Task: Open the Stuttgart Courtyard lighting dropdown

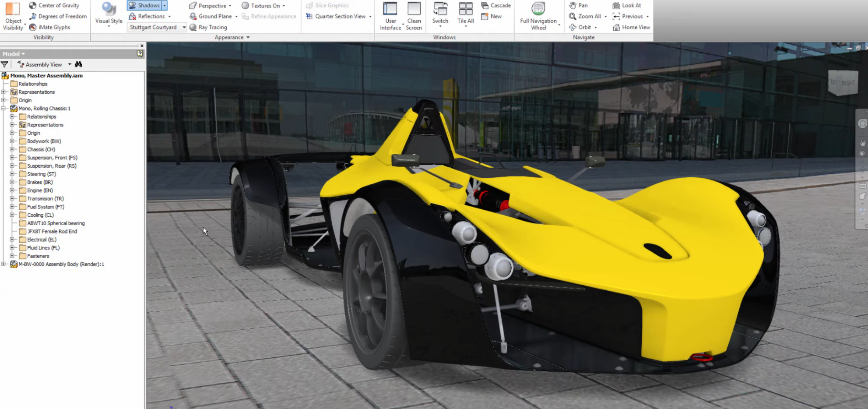Action: pos(184,27)
